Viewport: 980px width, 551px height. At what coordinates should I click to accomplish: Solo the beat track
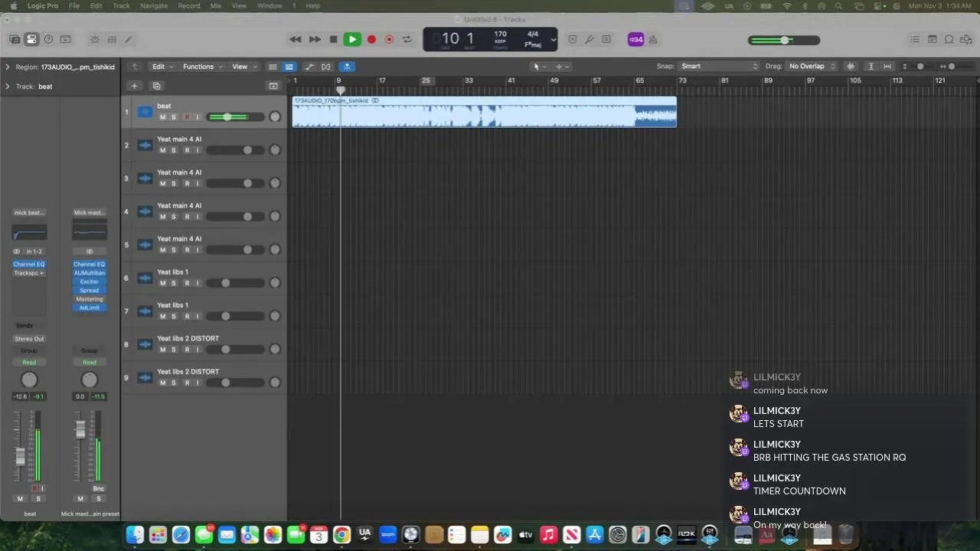click(174, 117)
